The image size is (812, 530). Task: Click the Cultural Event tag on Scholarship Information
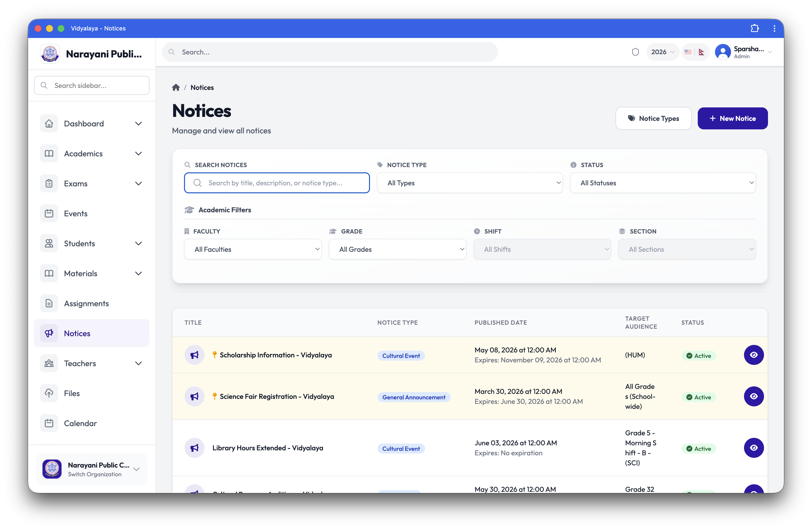tap(401, 355)
